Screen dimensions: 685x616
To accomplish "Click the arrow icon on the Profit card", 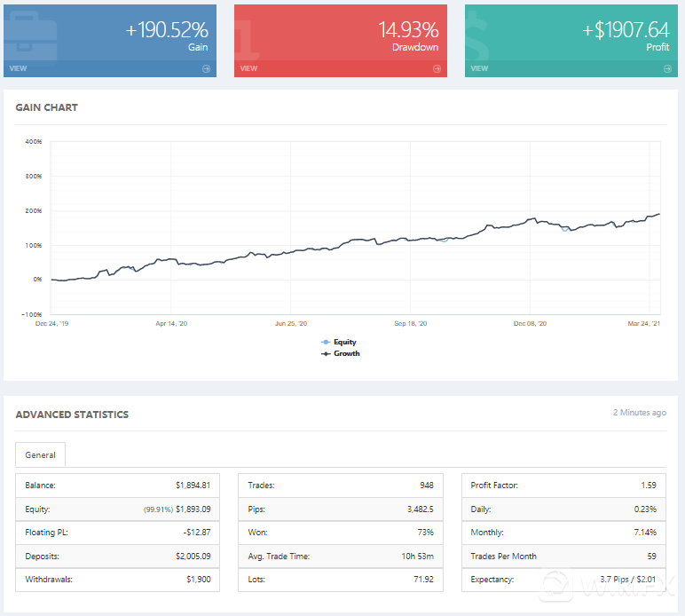I will click(x=667, y=68).
